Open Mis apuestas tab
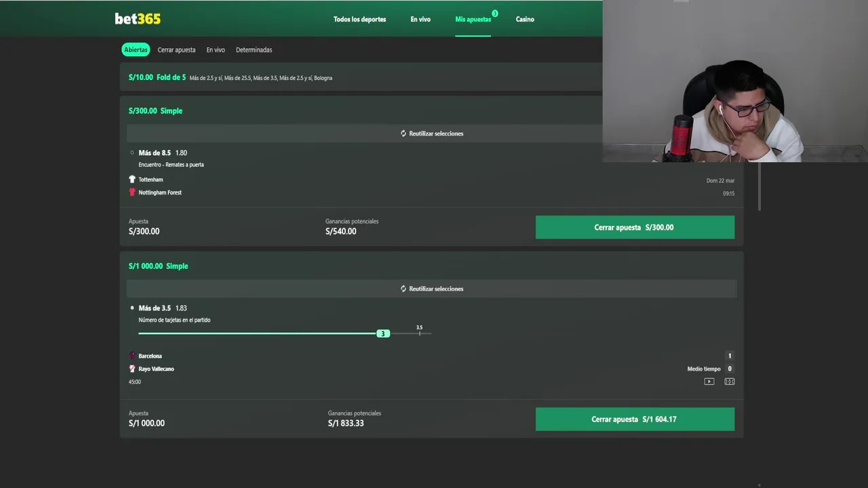Viewport: 868px width, 488px height. click(473, 19)
